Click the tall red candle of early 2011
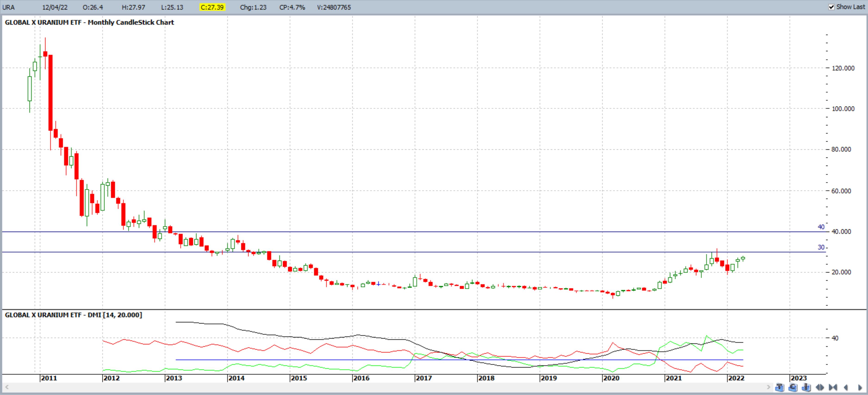 click(x=50, y=93)
